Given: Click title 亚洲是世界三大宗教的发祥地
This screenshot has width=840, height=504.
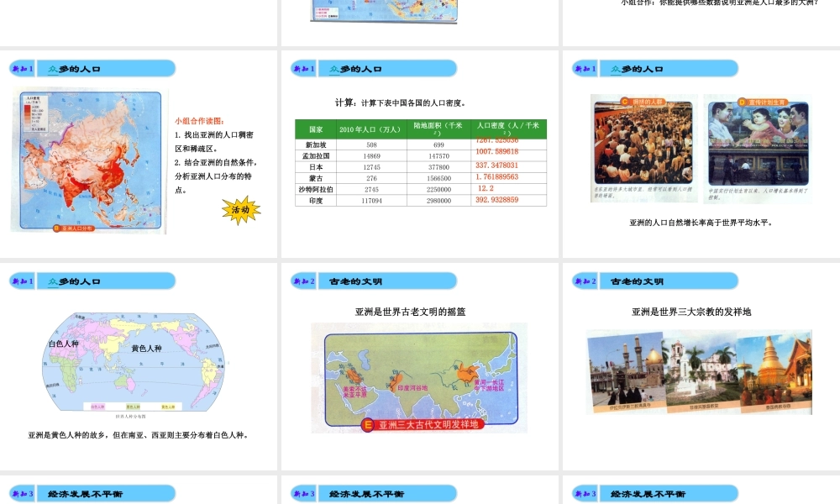Looking at the screenshot, I should tap(691, 312).
